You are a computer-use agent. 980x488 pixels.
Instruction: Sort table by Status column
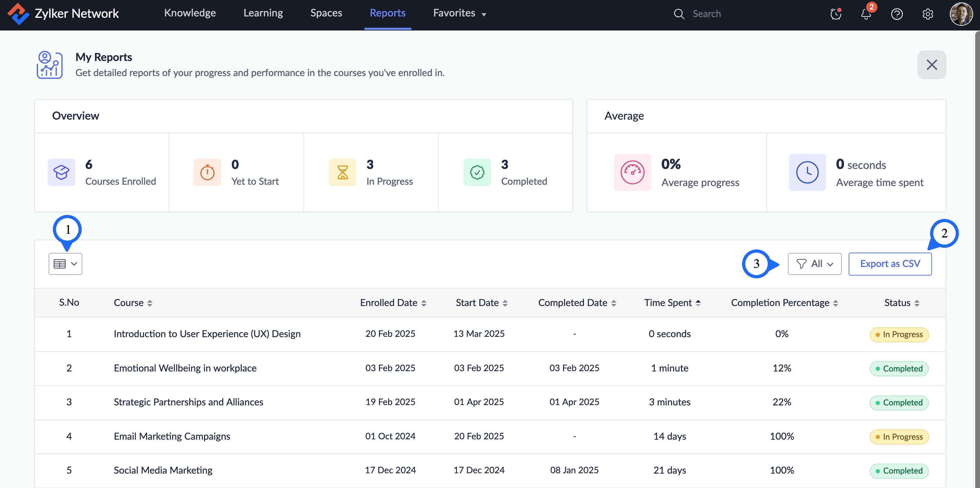click(917, 303)
